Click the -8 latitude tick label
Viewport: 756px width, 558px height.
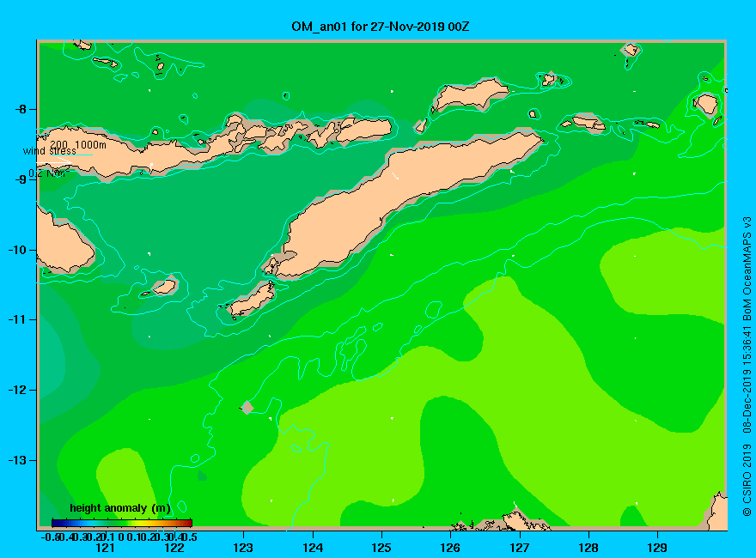[21, 109]
